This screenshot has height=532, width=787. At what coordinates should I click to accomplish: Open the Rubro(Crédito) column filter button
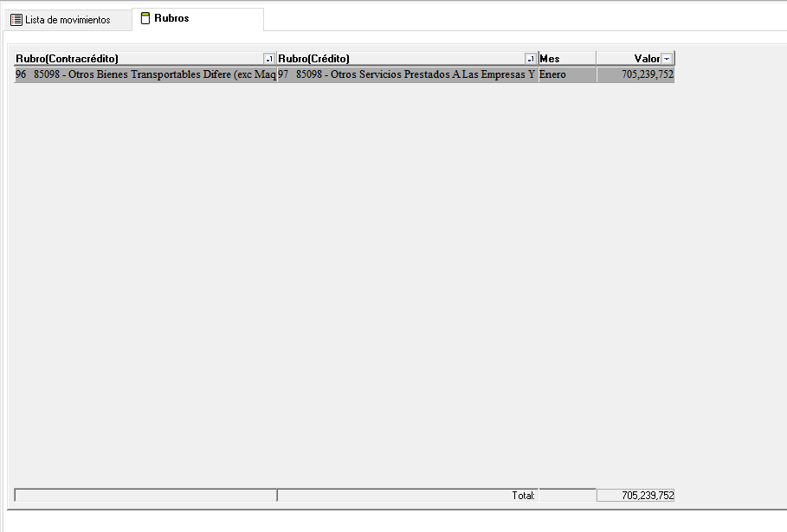tap(531, 59)
